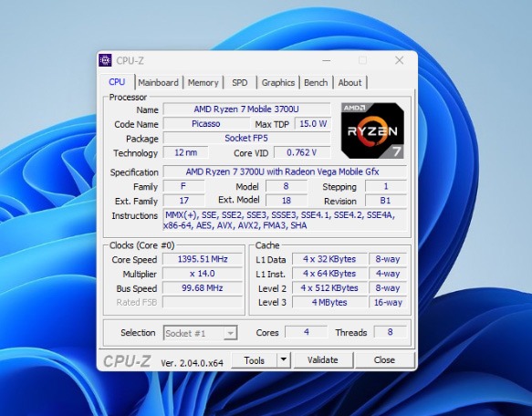Click the Instructions list text

(285, 220)
